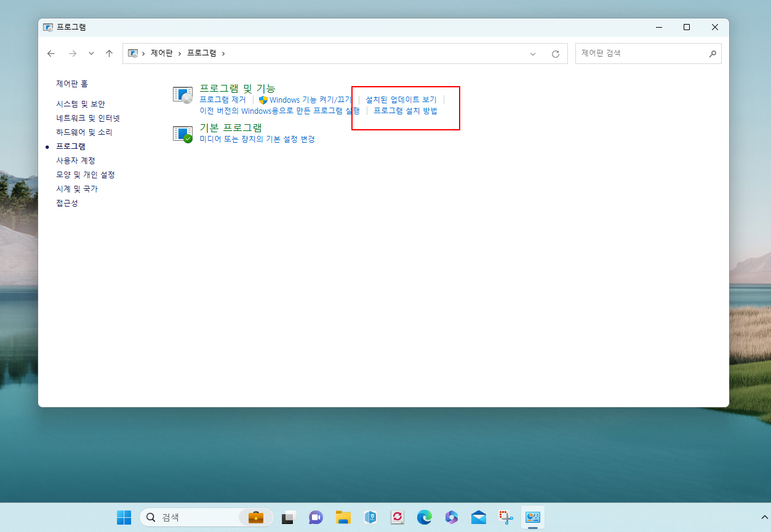Select 시계 및 국가 in sidebar
Screen dimensions: 771x532
click(x=77, y=189)
